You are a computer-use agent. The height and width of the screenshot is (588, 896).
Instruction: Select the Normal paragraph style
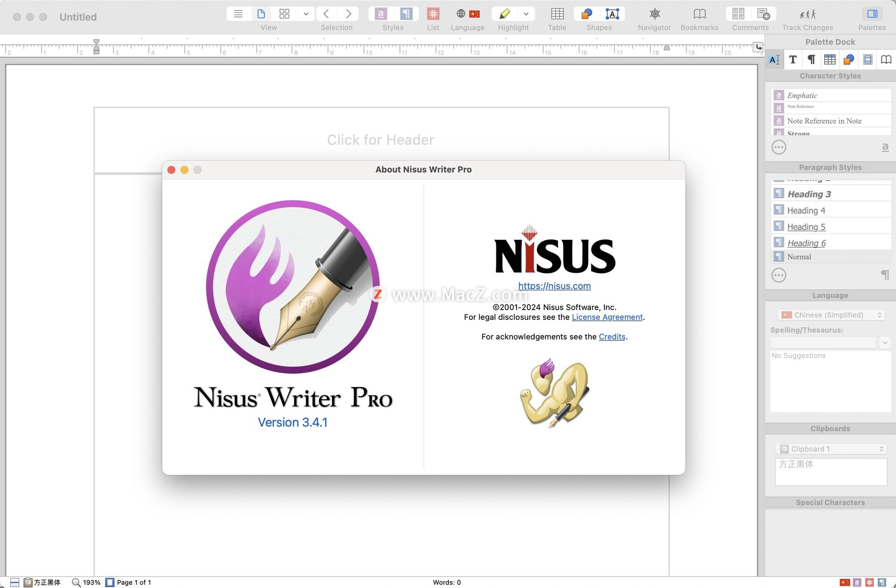pyautogui.click(x=831, y=256)
